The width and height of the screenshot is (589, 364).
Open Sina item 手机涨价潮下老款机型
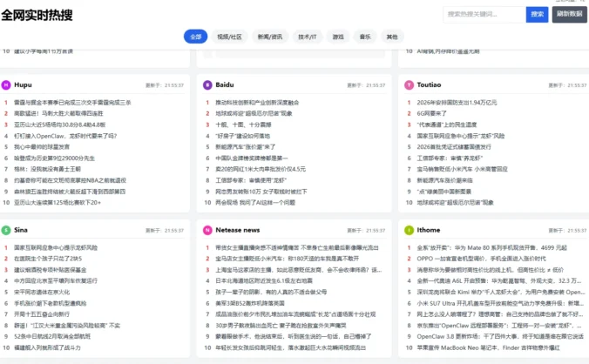(x=51, y=303)
